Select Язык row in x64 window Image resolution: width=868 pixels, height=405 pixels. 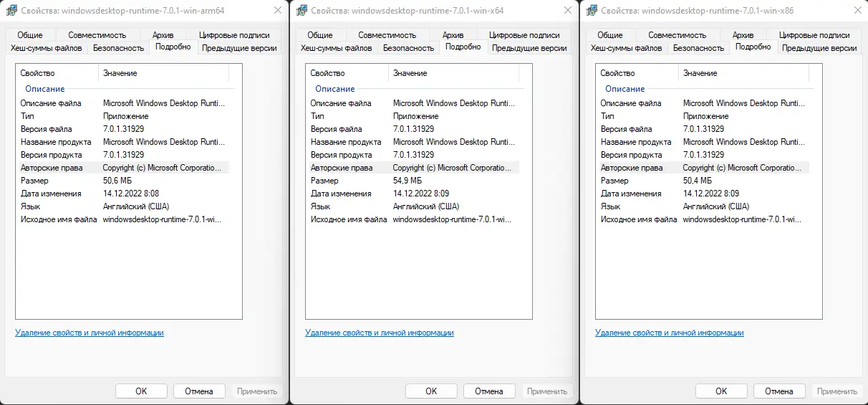[x=413, y=206]
